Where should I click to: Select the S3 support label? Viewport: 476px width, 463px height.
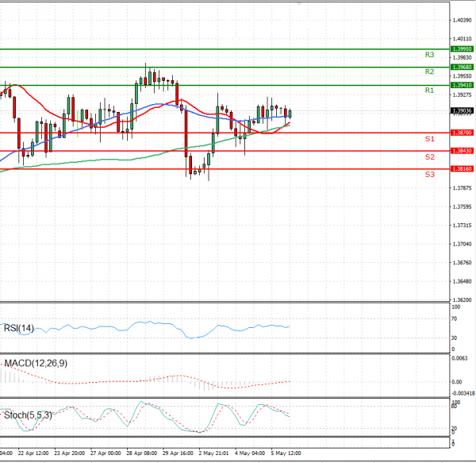[429, 175]
